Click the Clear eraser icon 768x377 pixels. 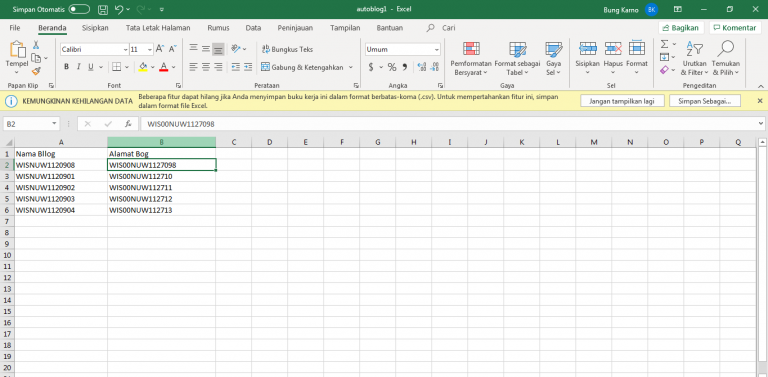click(x=664, y=71)
